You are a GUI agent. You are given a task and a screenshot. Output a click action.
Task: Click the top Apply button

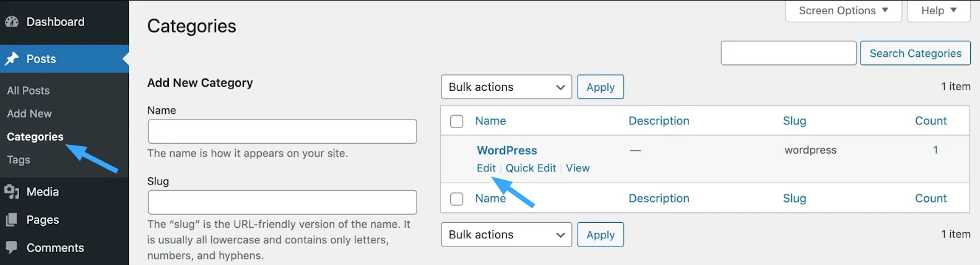[x=600, y=87]
